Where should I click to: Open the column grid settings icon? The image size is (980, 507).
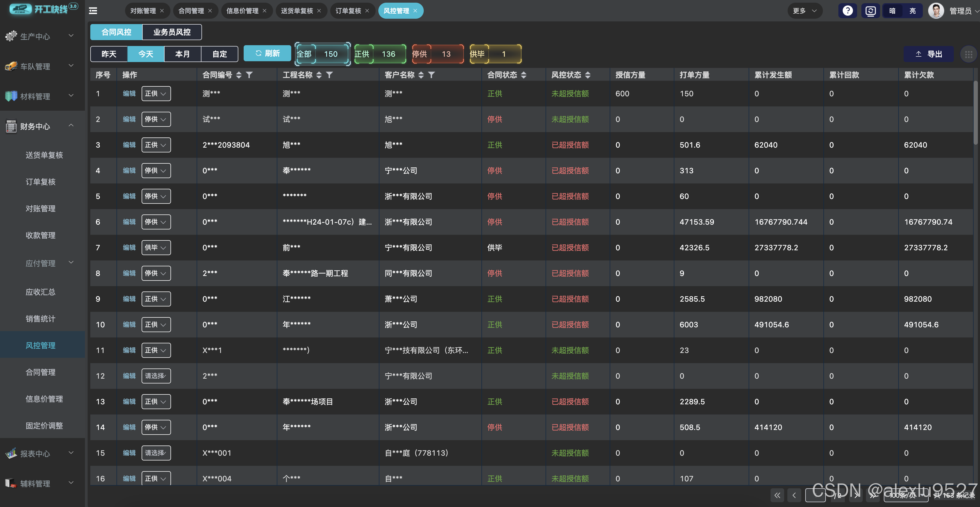pyautogui.click(x=969, y=55)
